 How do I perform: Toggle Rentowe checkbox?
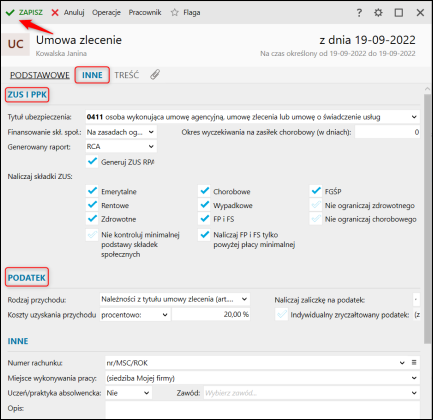[92, 205]
